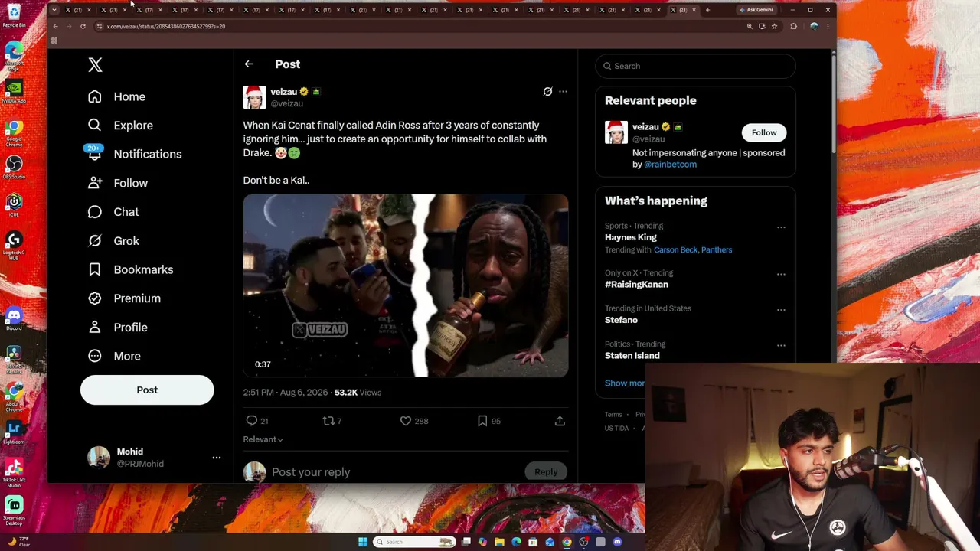The height and width of the screenshot is (551, 980).
Task: Bookmark this page with the star icon
Action: coord(774,26)
